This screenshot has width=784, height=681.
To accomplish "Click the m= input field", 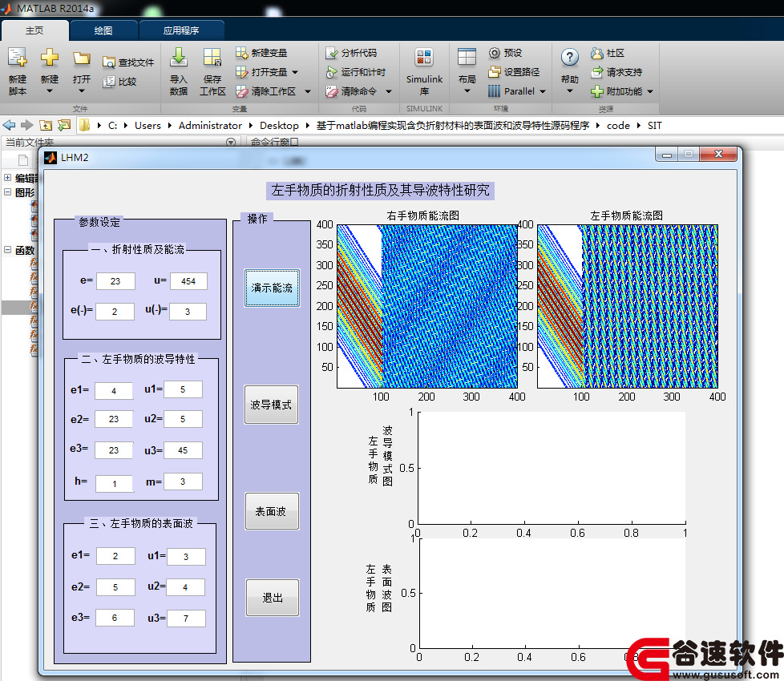I will (183, 482).
